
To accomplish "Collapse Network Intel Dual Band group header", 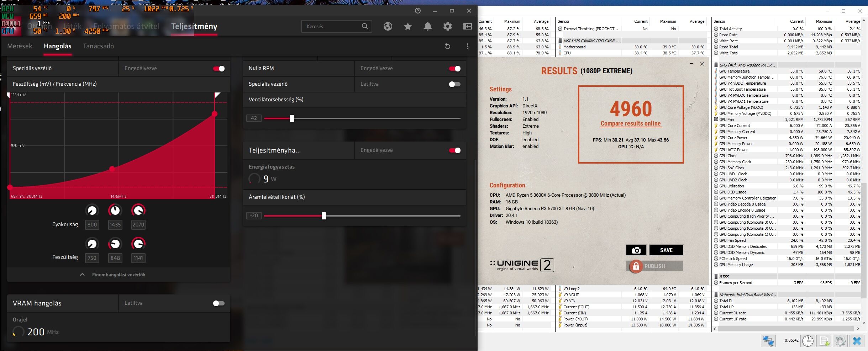I will 747,295.
